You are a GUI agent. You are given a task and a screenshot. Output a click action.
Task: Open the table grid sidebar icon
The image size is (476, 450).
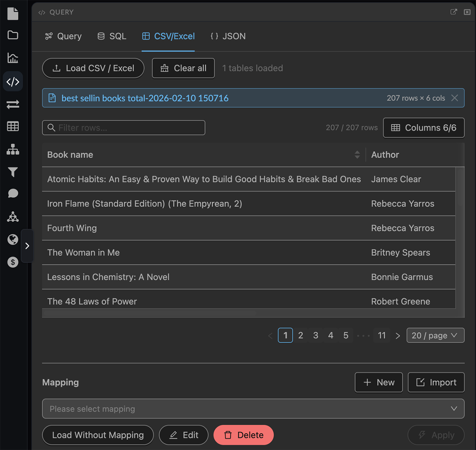[13, 126]
